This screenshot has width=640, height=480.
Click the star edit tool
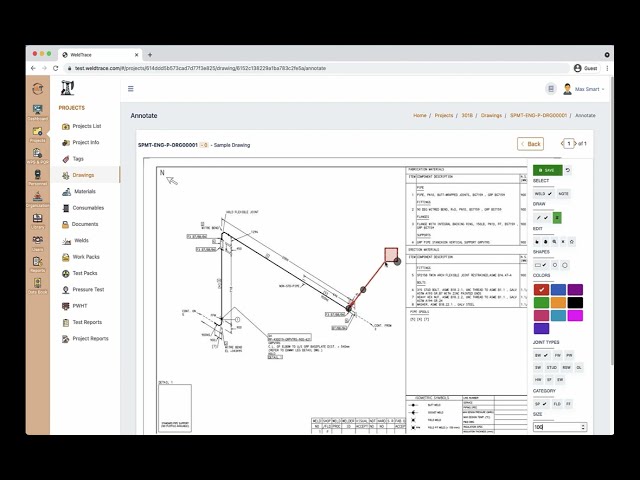click(572, 242)
